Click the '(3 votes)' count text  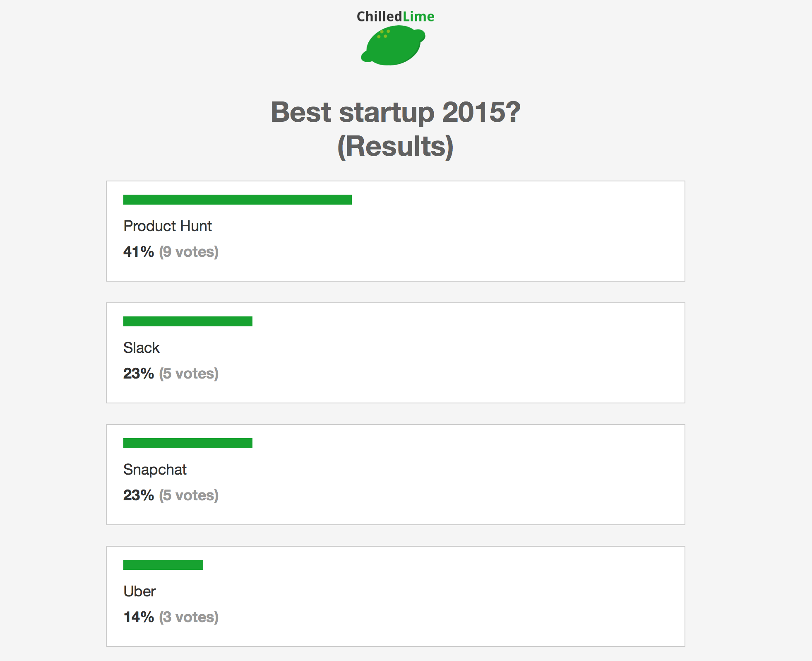[189, 617]
